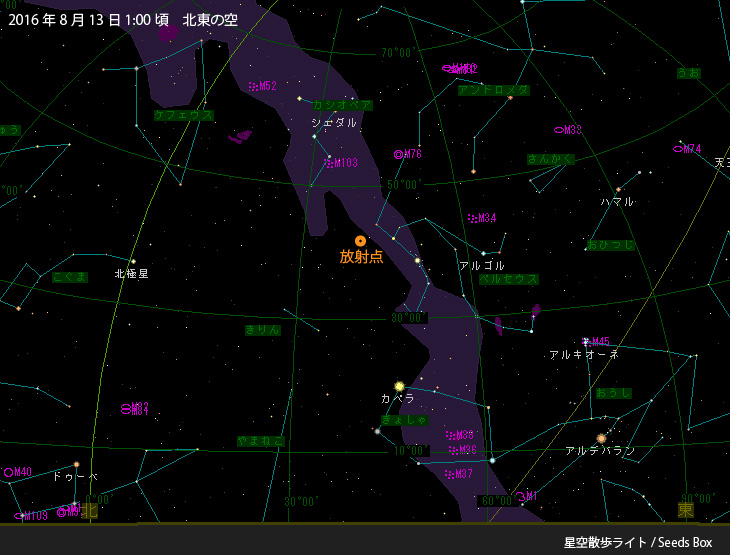Click the アルデバラン label
Screen dimensions: 730x555
click(x=600, y=451)
